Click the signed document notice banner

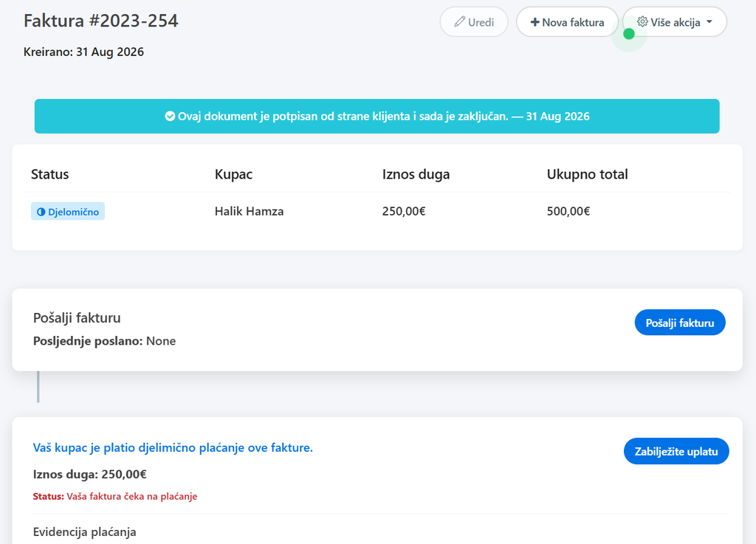tap(377, 116)
